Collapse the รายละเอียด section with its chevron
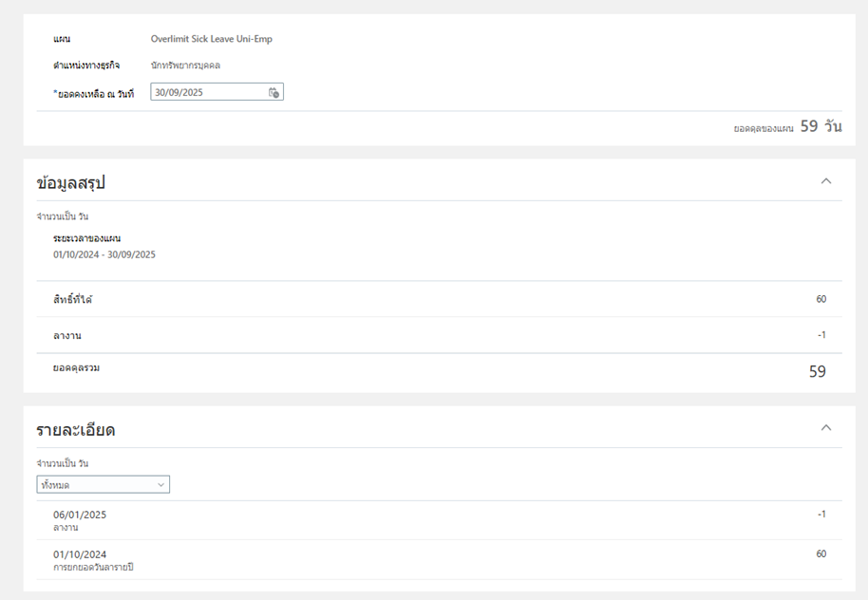This screenshot has width=868, height=600. (825, 428)
